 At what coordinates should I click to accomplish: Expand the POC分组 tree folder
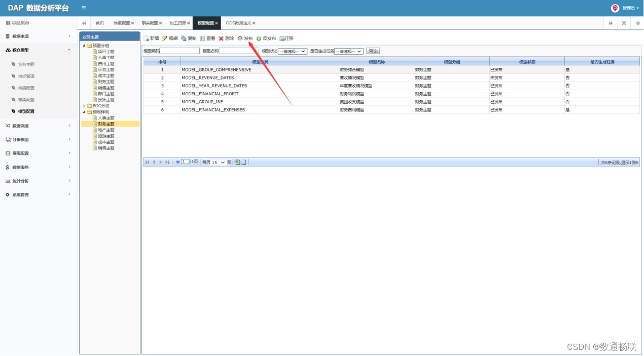pos(84,106)
